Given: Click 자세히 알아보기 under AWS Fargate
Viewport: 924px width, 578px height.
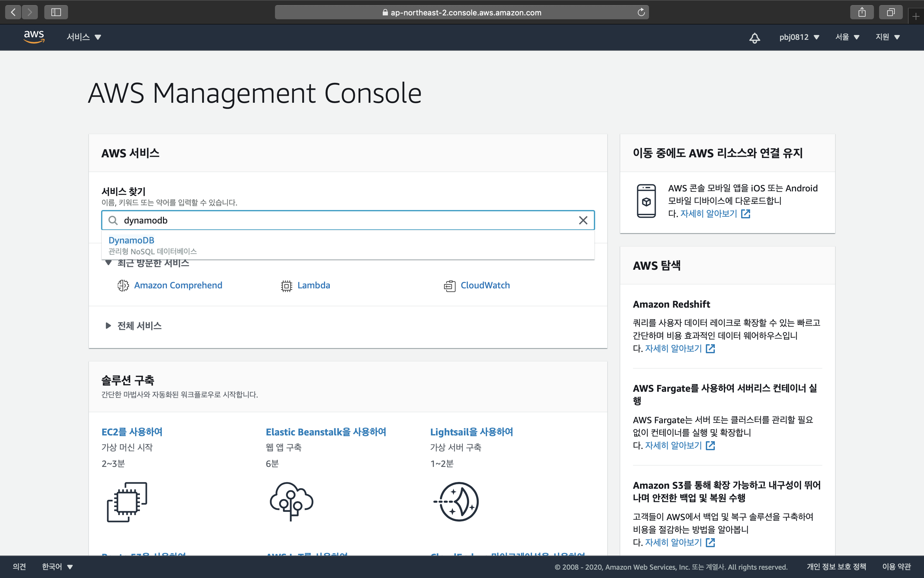Looking at the screenshot, I should [x=673, y=446].
